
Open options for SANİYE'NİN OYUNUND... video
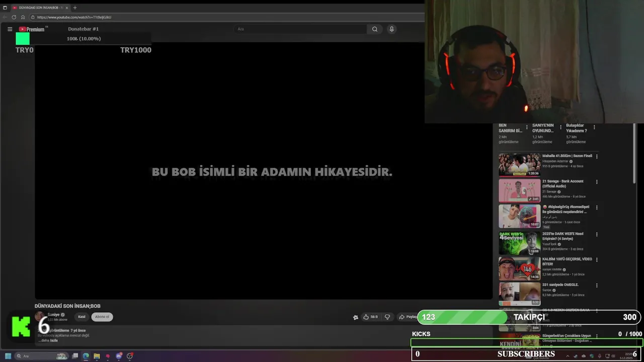pos(560,127)
